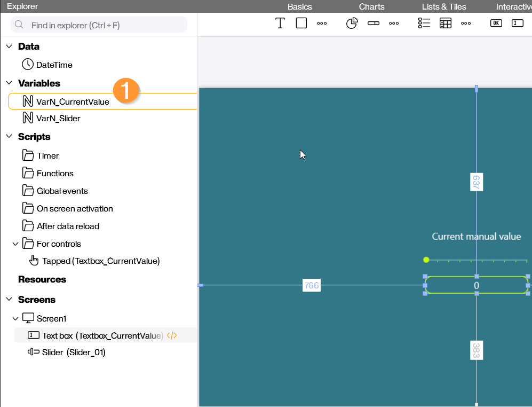The height and width of the screenshot is (407, 532).
Task: Select Slider (Slider_01) in Screens
Action: tap(74, 353)
